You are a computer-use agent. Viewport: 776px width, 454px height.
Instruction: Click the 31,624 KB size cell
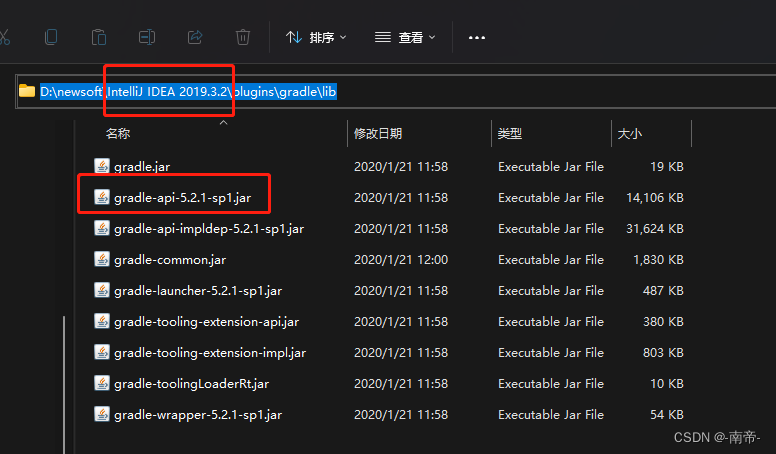click(x=655, y=229)
